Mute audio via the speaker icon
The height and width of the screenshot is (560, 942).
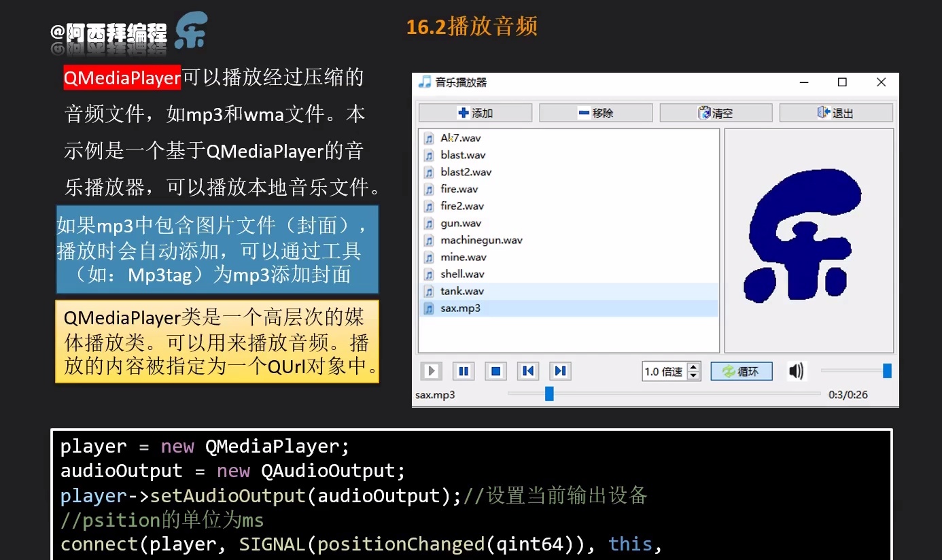point(796,370)
